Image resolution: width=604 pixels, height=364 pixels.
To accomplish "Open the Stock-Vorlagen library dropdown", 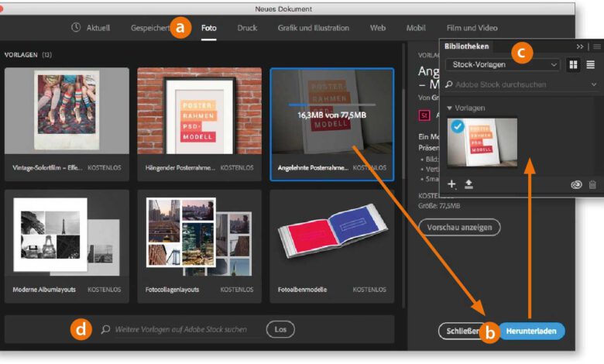I will (503, 64).
